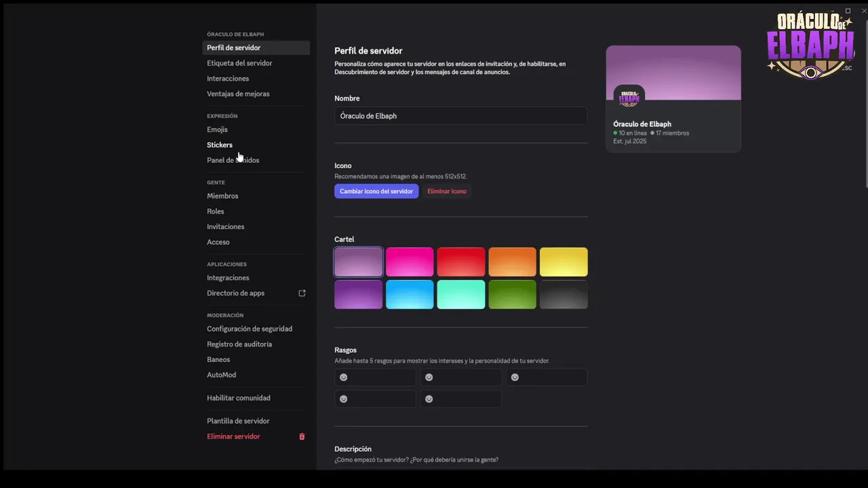Click the emoji icon in the second Rasgos field
This screenshot has width=868, height=488.
(429, 378)
